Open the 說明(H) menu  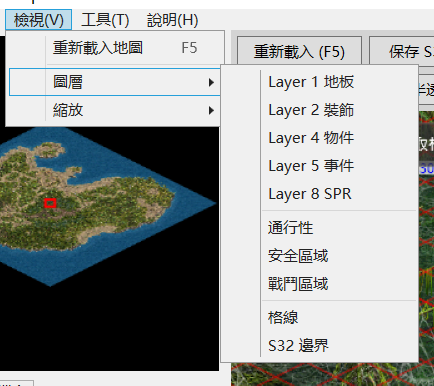coord(172,20)
